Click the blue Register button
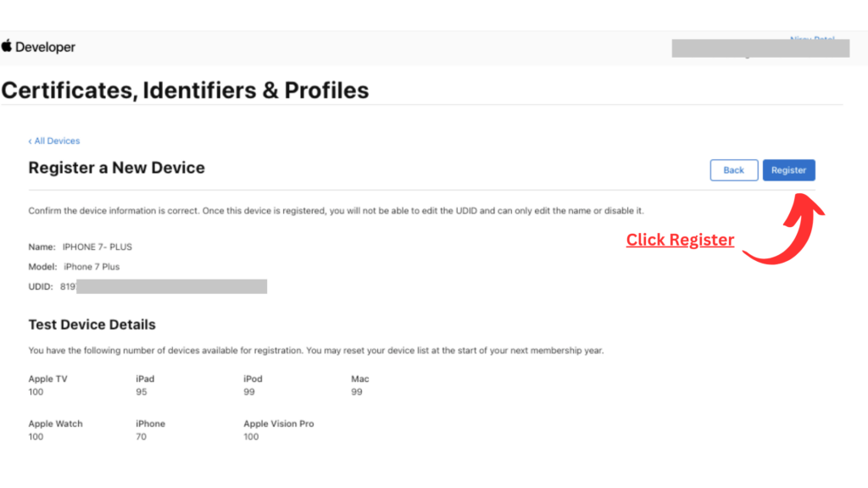 click(788, 170)
